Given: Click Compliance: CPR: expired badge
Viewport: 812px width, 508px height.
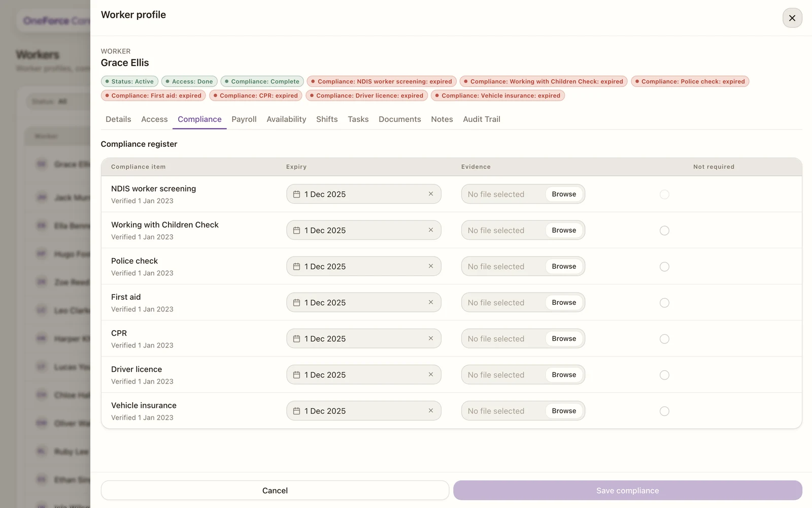Looking at the screenshot, I should click(256, 96).
